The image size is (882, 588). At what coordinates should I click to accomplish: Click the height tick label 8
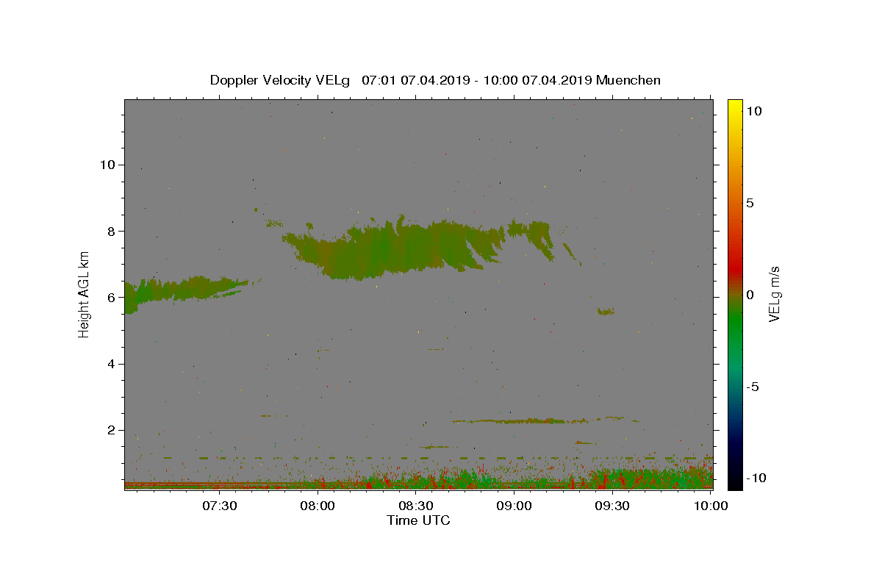112,231
